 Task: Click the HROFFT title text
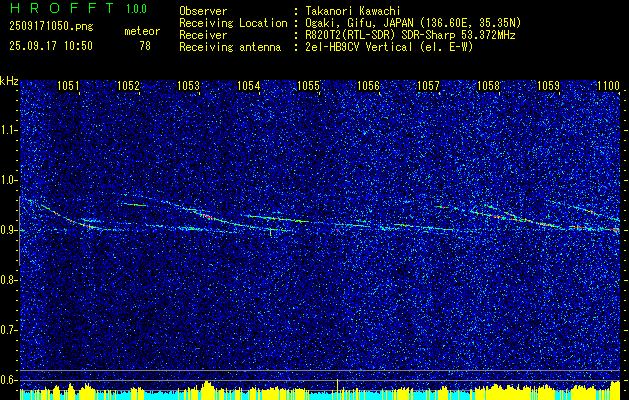(62, 8)
